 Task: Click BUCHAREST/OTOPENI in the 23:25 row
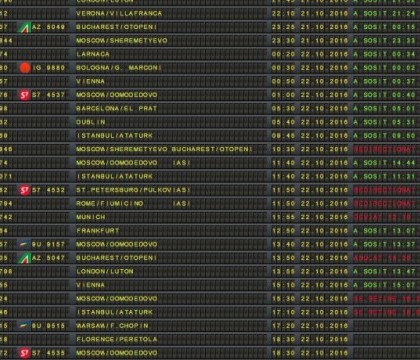click(116, 27)
